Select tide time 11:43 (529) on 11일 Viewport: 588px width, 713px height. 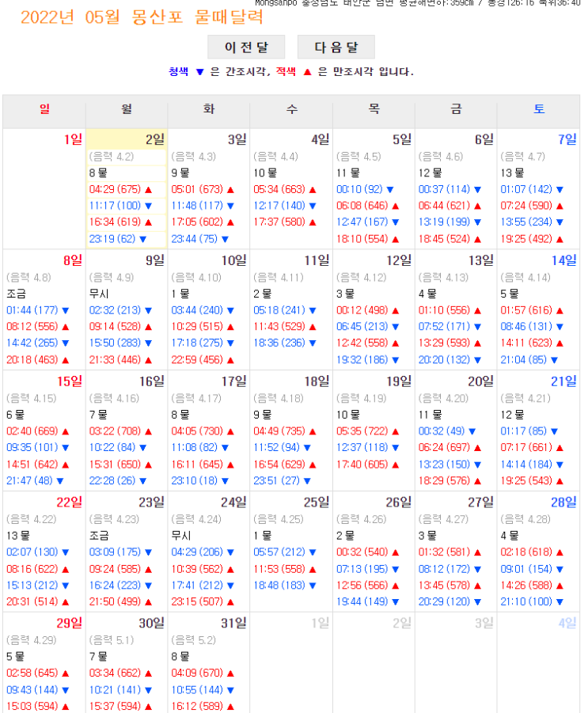279,327
